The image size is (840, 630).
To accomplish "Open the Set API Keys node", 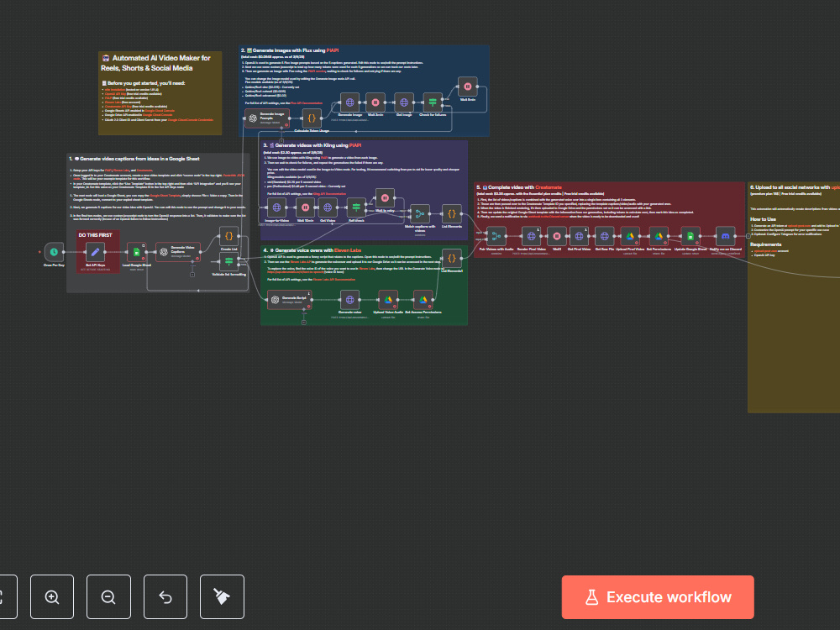I will pos(96,252).
